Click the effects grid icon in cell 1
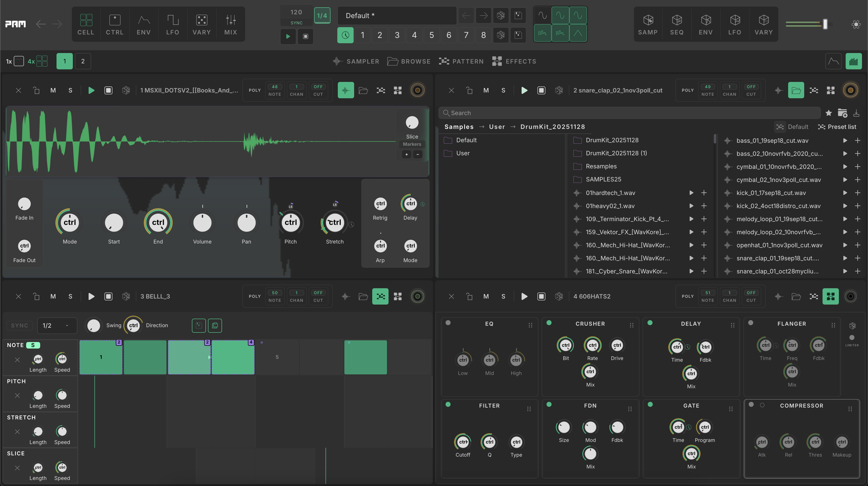 coord(398,90)
